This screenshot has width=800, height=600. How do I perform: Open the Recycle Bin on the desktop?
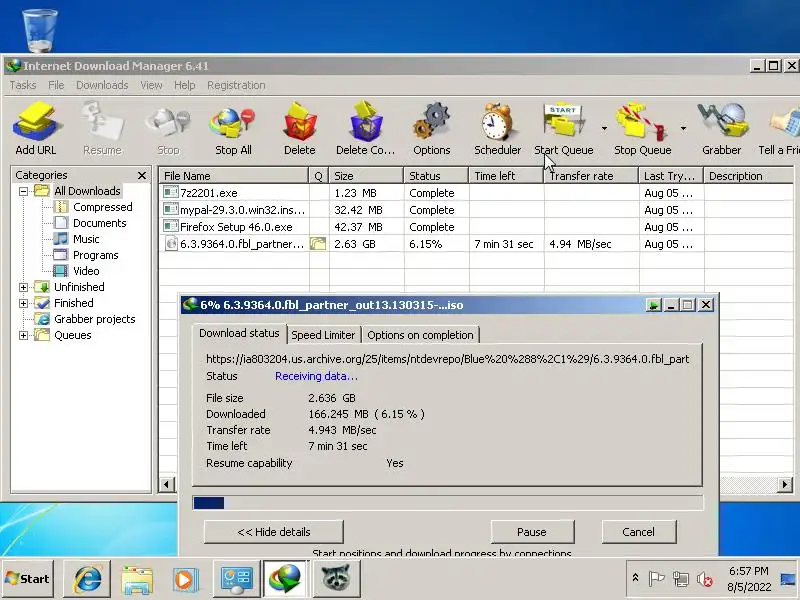click(40, 31)
